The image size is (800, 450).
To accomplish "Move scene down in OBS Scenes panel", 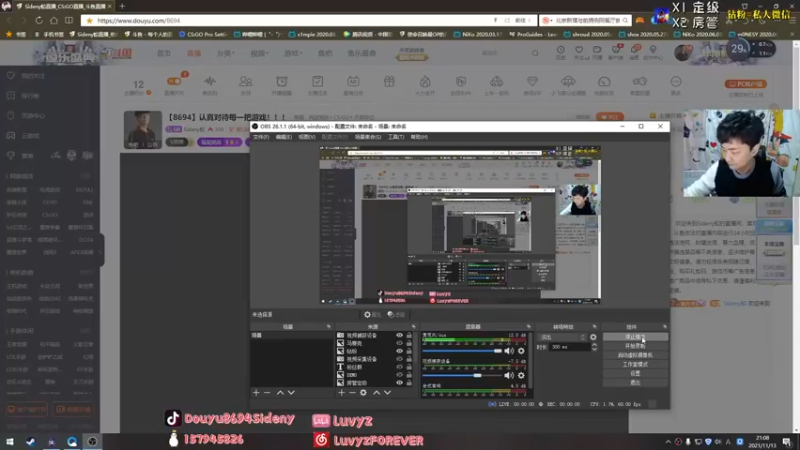I will pos(291,393).
